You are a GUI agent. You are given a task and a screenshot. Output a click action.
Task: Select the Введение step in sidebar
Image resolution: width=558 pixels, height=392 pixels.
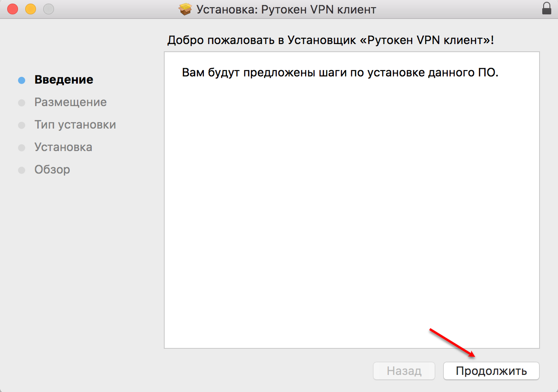(64, 80)
